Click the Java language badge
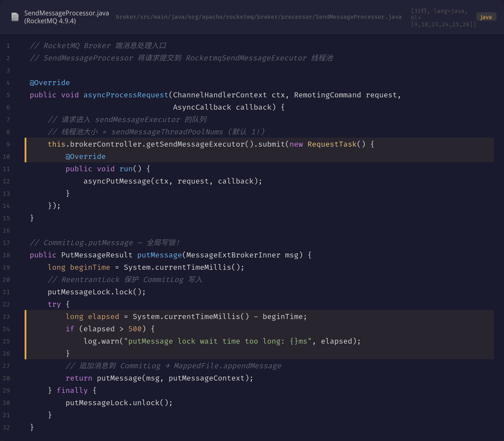The image size is (504, 441). [486, 17]
